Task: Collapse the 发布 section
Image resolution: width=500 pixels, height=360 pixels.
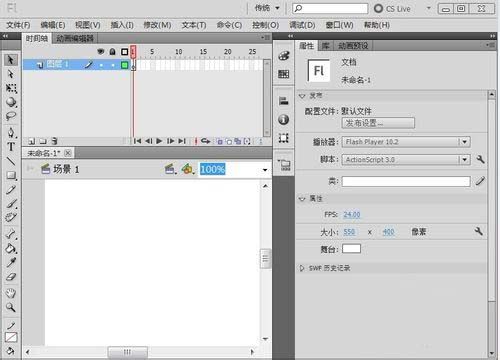Action: click(x=302, y=96)
